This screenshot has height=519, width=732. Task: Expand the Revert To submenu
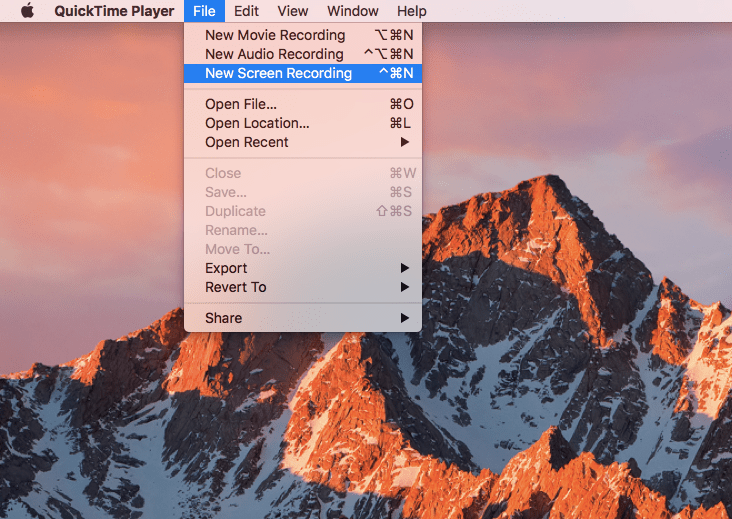303,288
